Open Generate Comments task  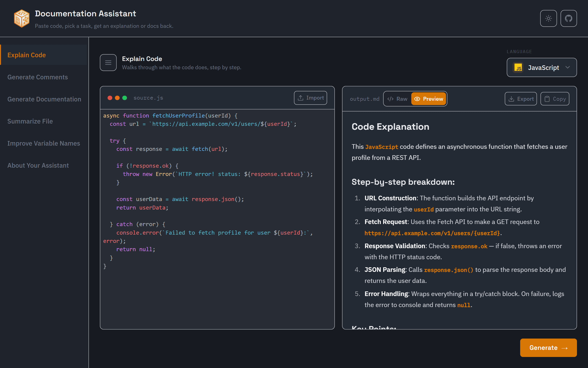(x=44, y=77)
